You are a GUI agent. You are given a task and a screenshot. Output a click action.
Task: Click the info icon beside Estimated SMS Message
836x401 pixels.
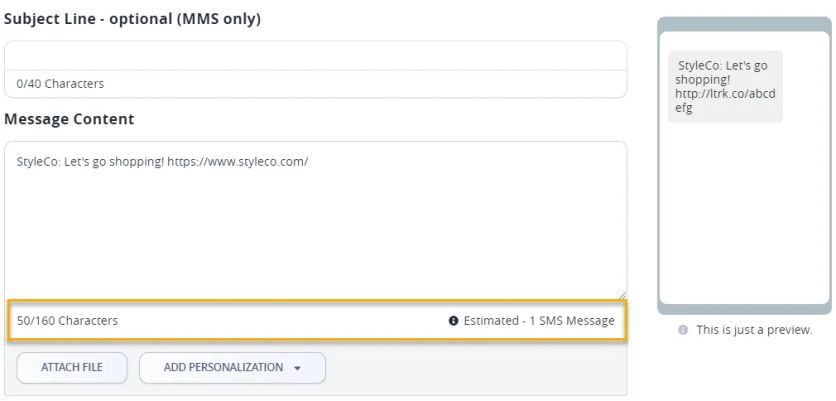click(453, 321)
